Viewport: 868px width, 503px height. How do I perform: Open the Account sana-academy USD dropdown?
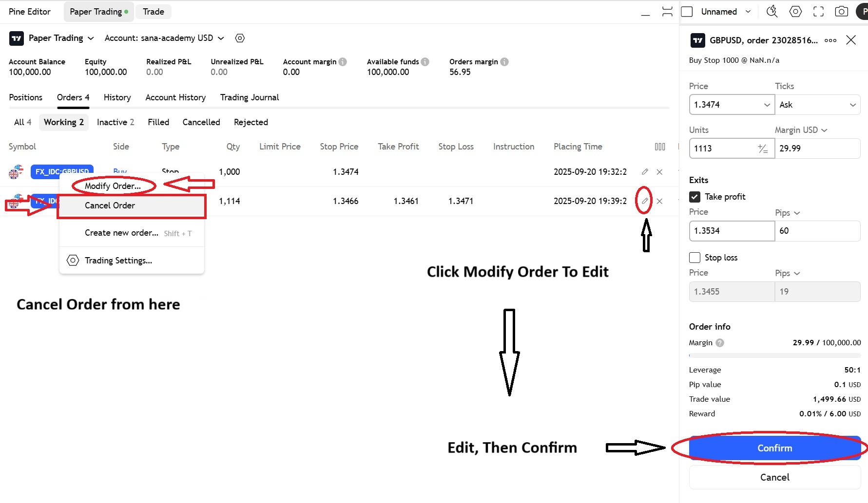(x=164, y=38)
